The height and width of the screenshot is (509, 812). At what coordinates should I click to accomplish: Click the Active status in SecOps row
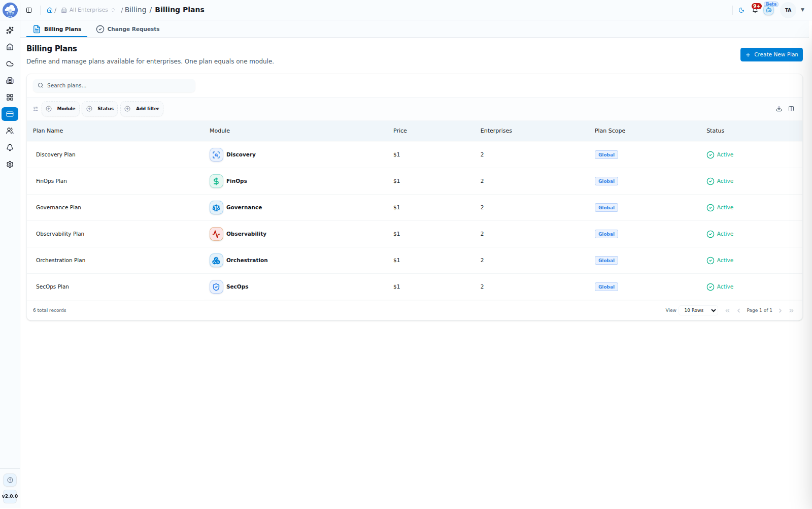click(720, 287)
